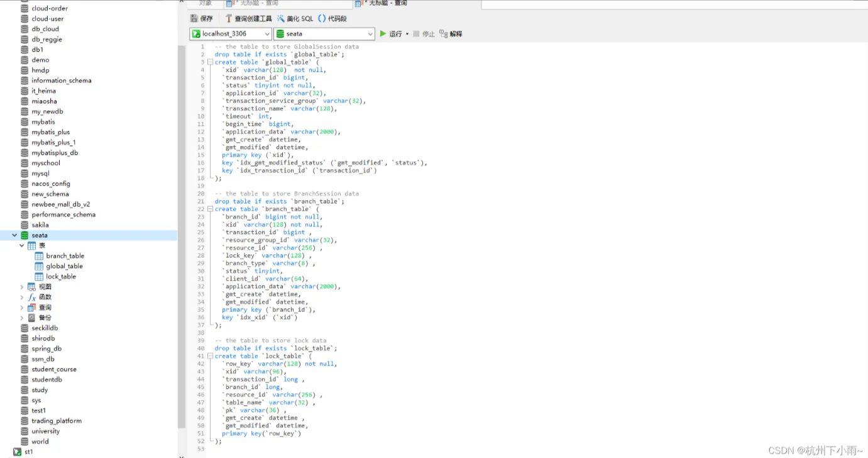Select global_table table icon in tree
Screen dimensions: 868x458
pyautogui.click(x=39, y=266)
